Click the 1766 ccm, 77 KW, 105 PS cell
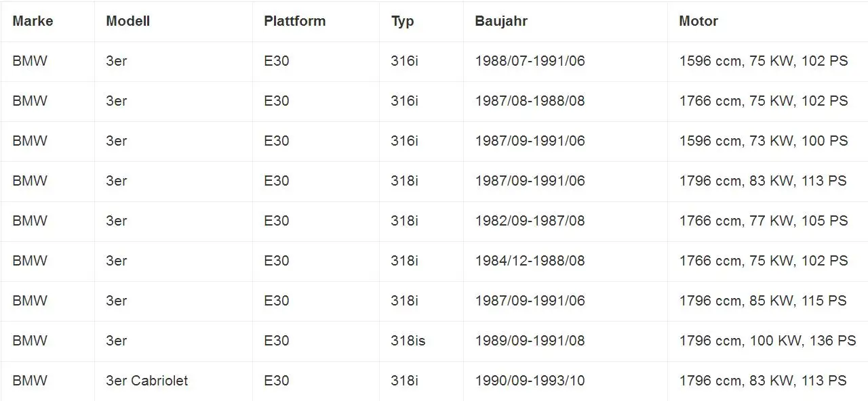This screenshot has height=401, width=868. pos(764,221)
